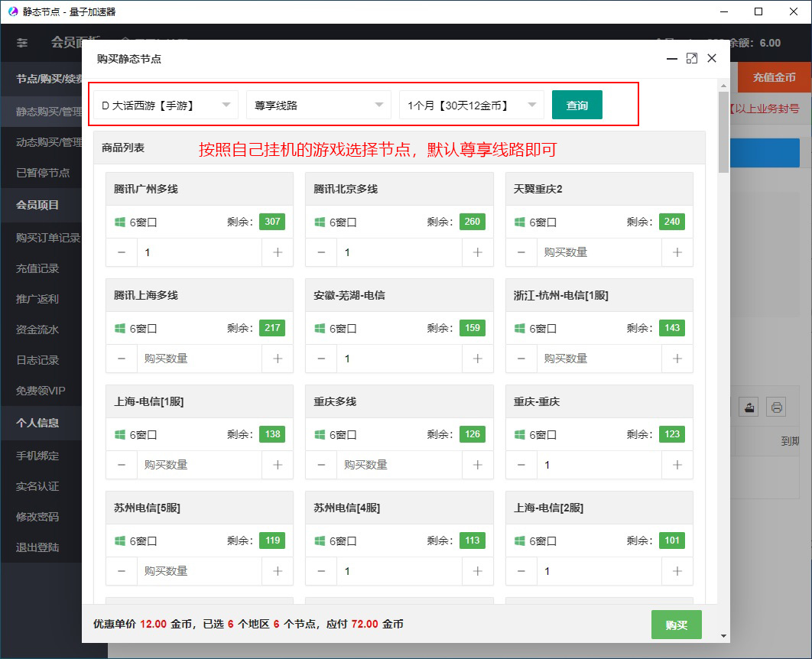Increase quantity for 浙江-杭州-电信[1服]
The width and height of the screenshot is (812, 659).
pyautogui.click(x=677, y=359)
